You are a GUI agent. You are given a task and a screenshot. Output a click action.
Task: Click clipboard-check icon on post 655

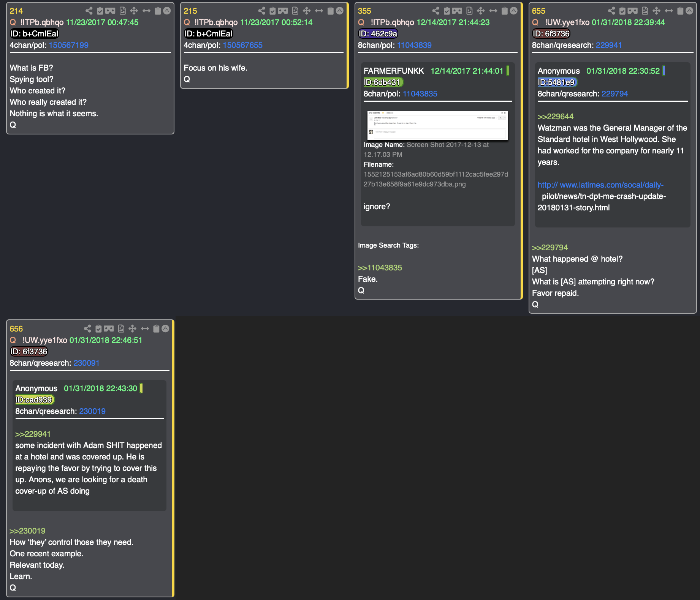point(622,11)
